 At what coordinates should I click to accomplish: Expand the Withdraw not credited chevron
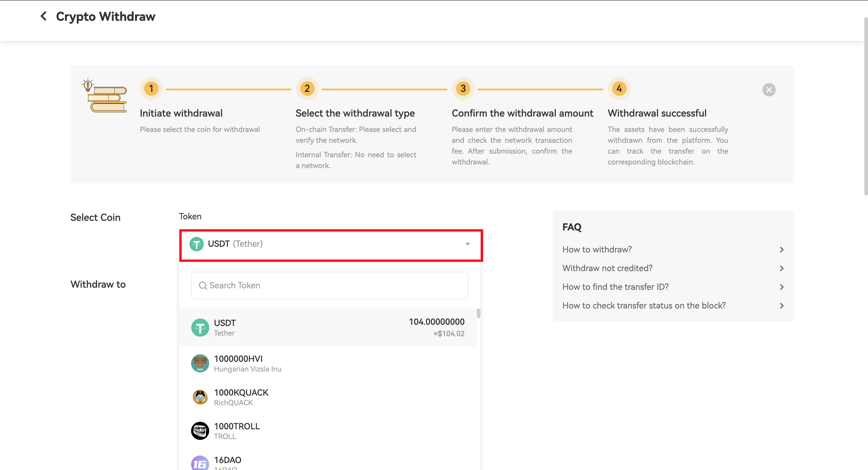click(x=782, y=268)
